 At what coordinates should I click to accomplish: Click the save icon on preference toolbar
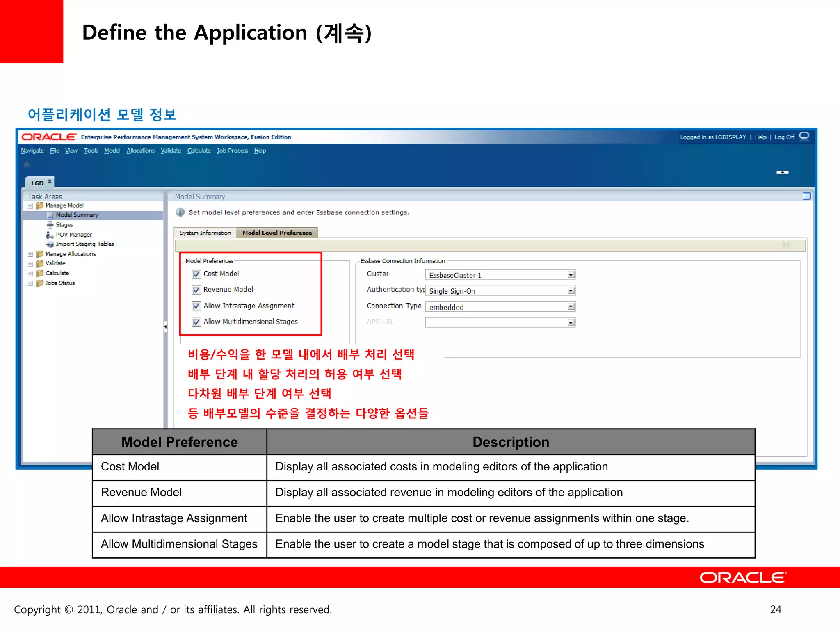[x=785, y=245]
